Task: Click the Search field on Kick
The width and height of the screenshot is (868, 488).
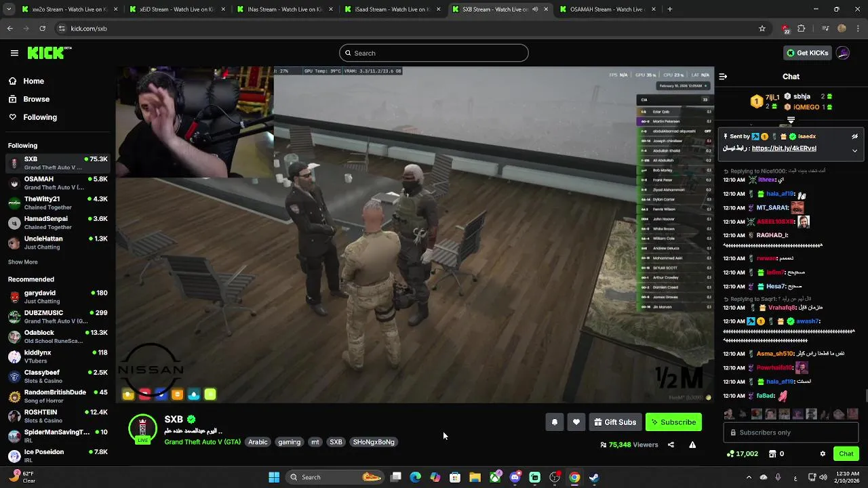Action: pos(434,53)
